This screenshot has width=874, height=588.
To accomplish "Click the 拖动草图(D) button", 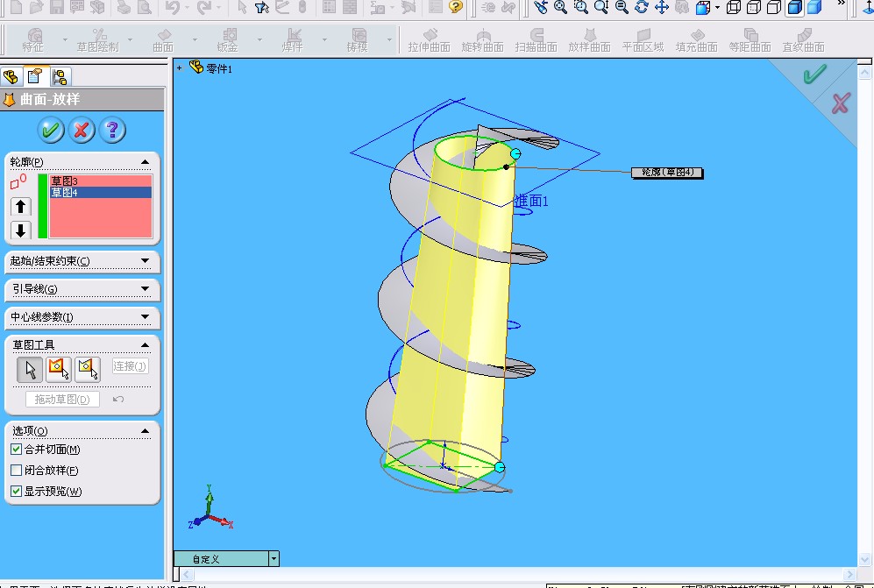I will coord(62,399).
